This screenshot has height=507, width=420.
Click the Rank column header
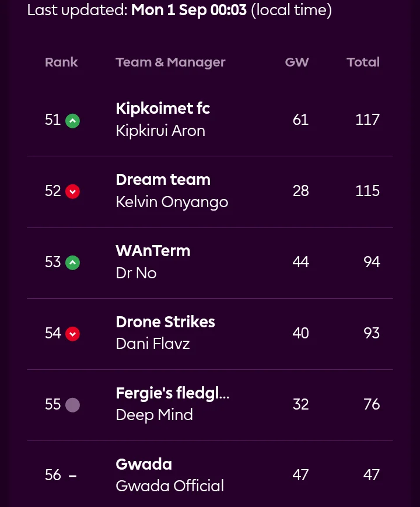pyautogui.click(x=61, y=62)
